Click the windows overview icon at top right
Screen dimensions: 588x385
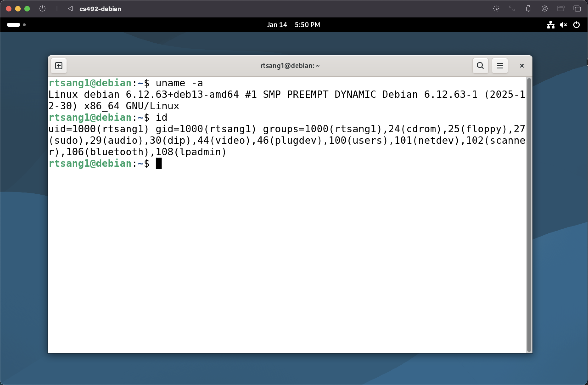coord(577,9)
